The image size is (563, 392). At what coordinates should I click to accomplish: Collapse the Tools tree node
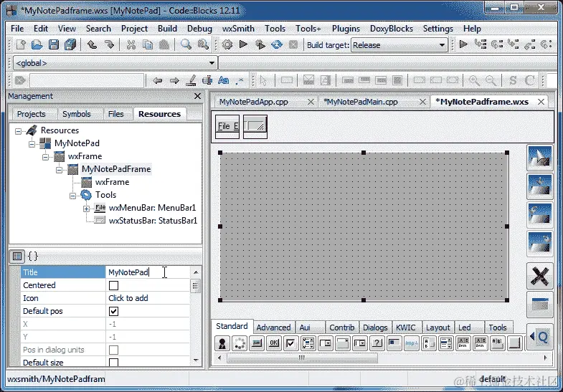click(72, 196)
